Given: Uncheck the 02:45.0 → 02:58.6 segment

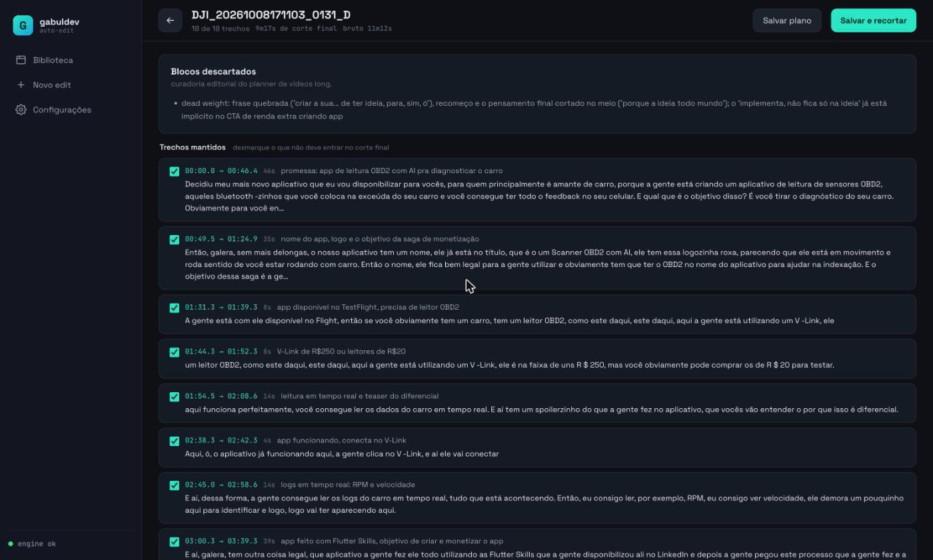Looking at the screenshot, I should [175, 485].
